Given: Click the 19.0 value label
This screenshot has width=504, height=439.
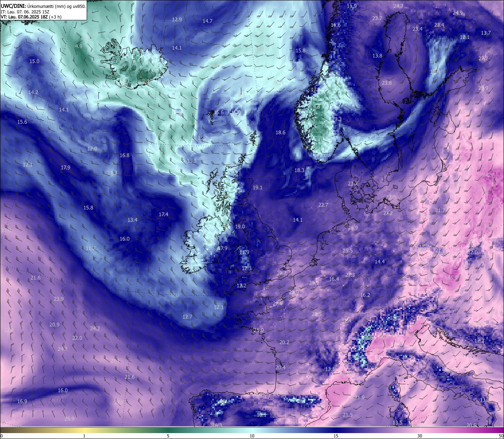Looking at the screenshot, I should (x=240, y=226).
